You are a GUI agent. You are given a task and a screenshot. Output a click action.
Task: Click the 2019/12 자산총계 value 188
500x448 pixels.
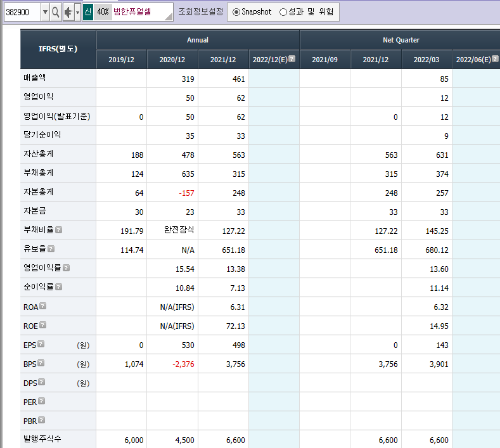pyautogui.click(x=137, y=155)
